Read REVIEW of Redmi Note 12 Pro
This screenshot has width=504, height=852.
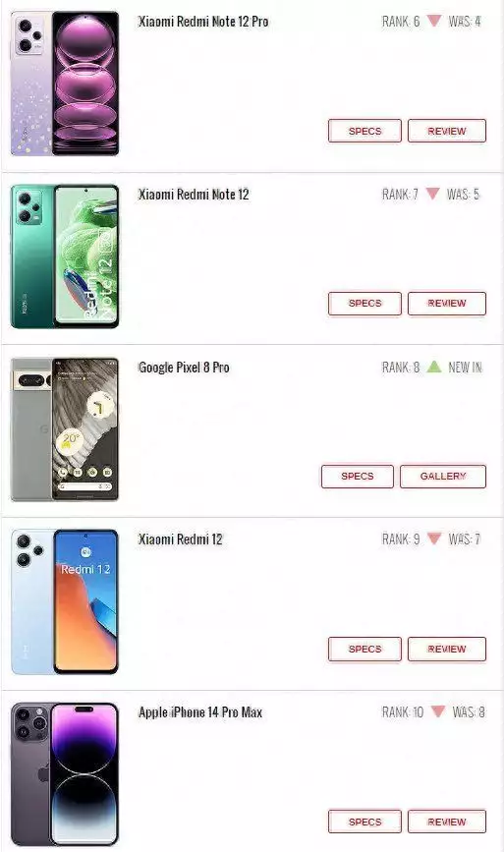click(x=447, y=131)
